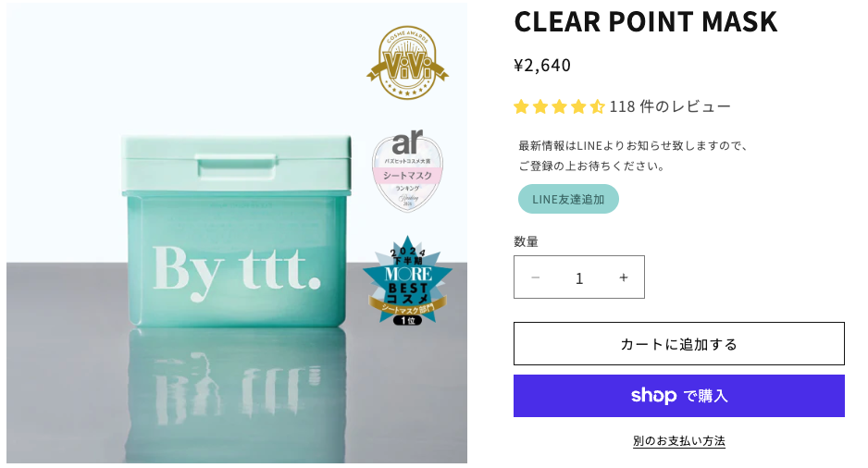Increase quantity with the plus icon
The width and height of the screenshot is (868, 468).
point(624,277)
